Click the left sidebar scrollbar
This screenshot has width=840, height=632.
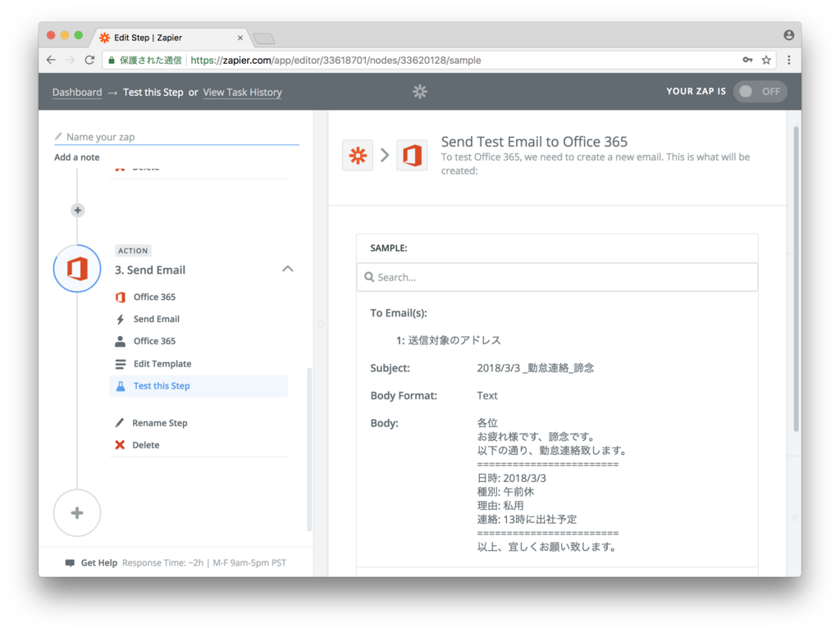(309, 448)
